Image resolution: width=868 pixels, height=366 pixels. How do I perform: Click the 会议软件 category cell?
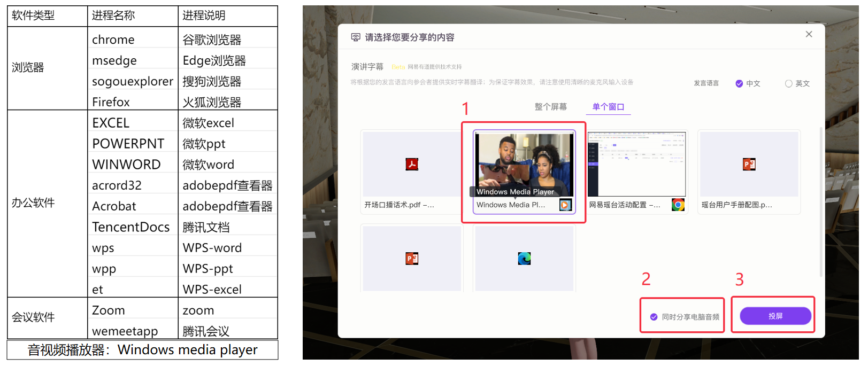click(47, 317)
